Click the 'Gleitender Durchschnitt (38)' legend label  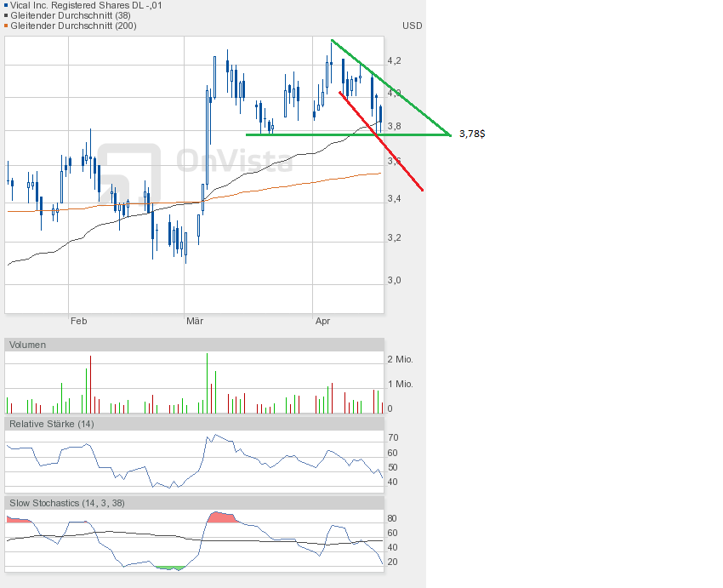(71, 15)
